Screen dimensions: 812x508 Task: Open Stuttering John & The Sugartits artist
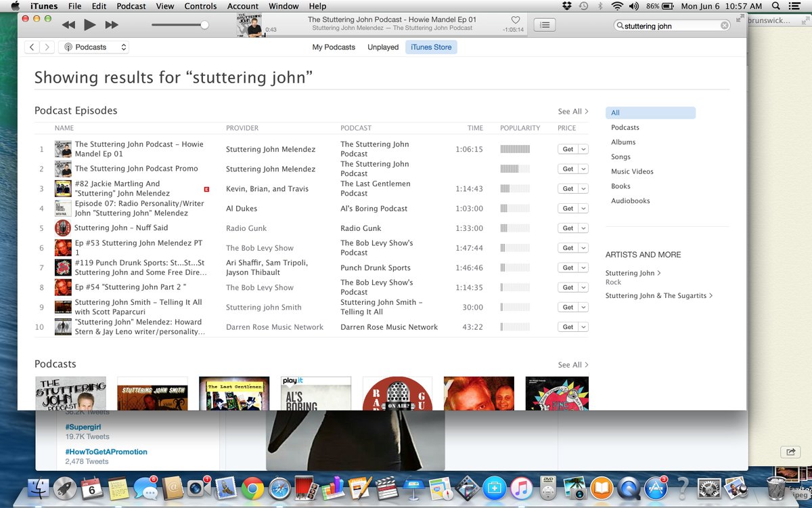point(659,296)
